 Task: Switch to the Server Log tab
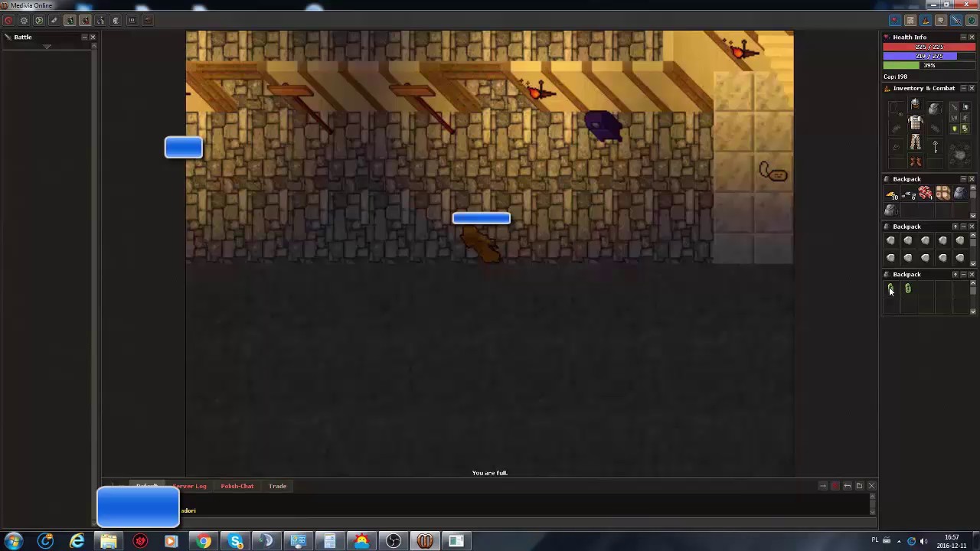click(x=189, y=486)
